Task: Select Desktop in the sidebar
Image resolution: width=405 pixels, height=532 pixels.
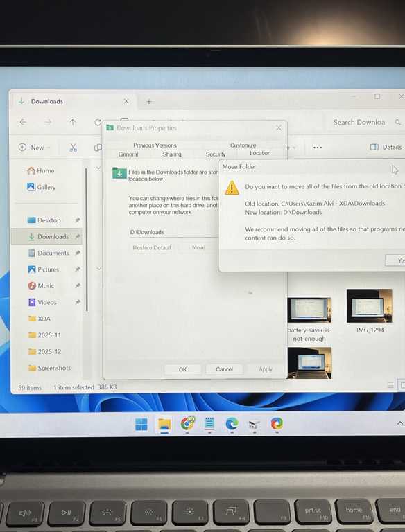Action: click(44, 220)
